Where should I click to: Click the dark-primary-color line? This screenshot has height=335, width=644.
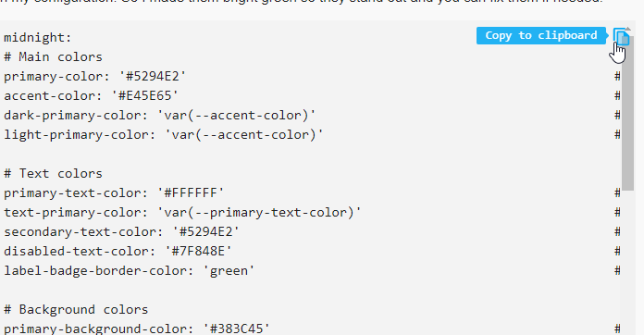click(160, 116)
